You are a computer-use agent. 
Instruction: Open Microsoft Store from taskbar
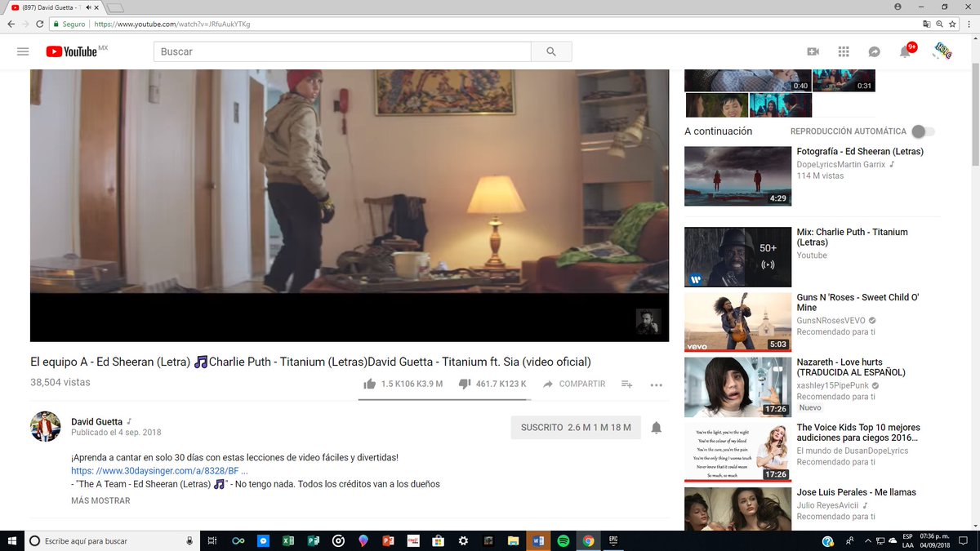click(x=438, y=540)
